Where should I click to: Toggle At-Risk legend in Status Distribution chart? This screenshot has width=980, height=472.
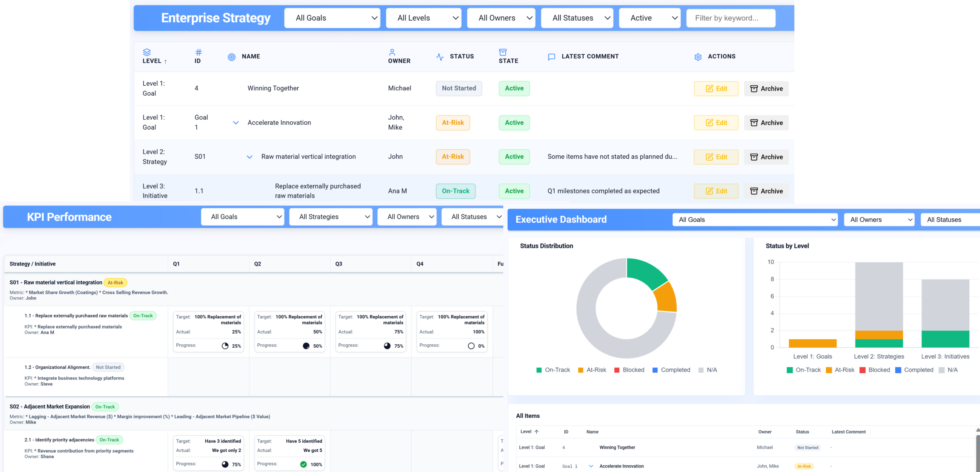pyautogui.click(x=592, y=370)
